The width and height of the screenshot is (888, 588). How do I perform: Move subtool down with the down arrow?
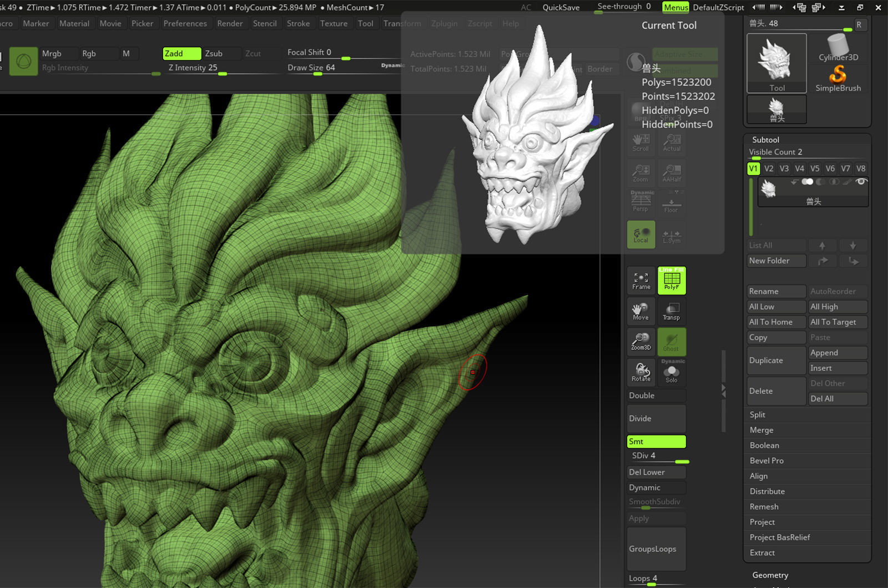853,245
